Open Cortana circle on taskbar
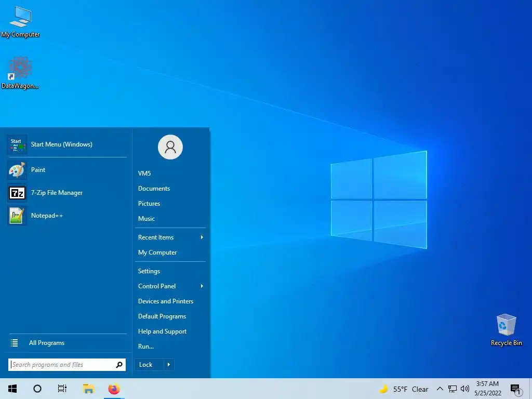 point(37,389)
